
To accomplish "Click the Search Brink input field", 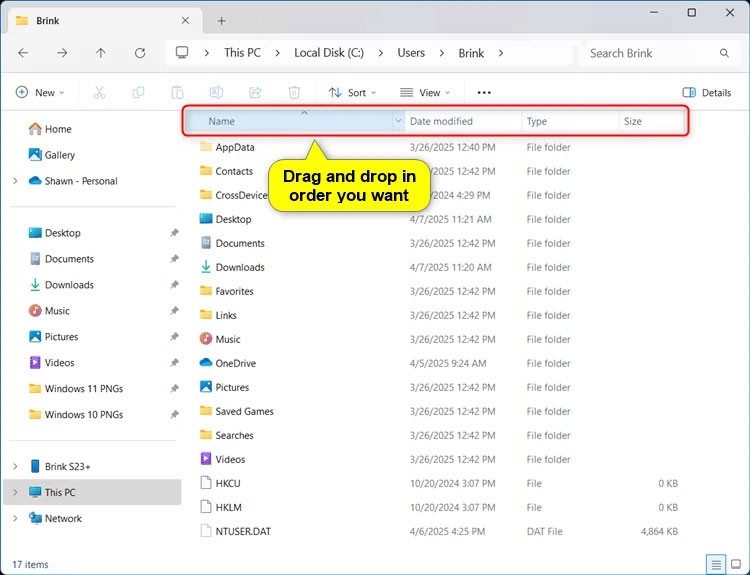I will pos(650,53).
